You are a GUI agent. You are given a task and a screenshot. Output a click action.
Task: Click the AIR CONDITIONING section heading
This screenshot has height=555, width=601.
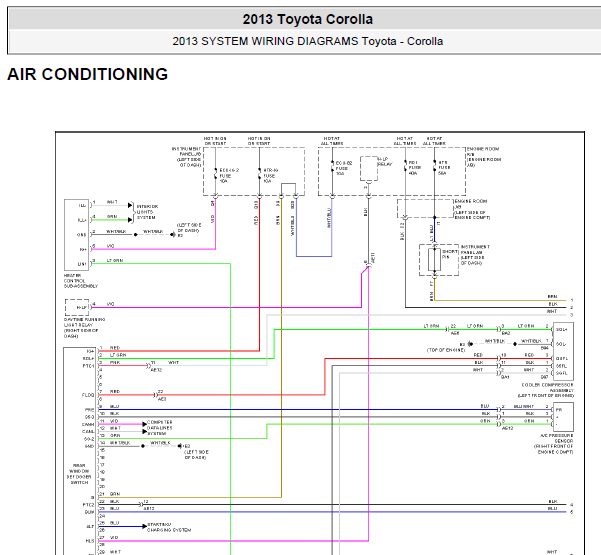pos(87,74)
